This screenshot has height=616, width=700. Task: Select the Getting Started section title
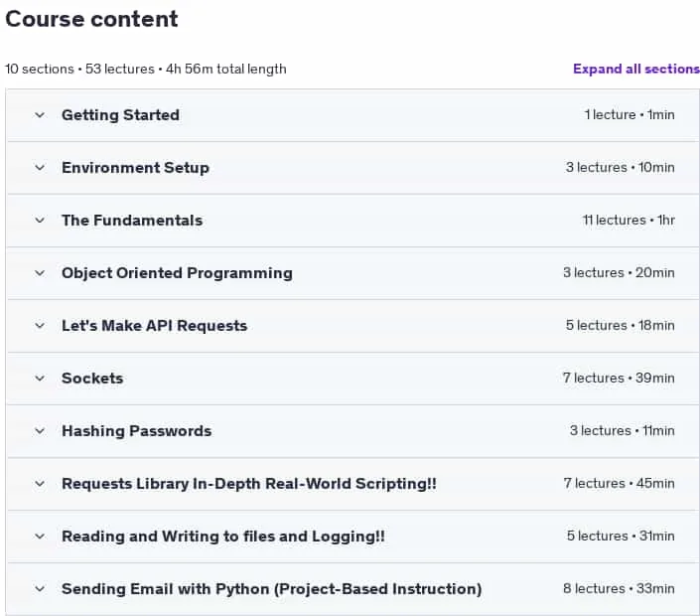[x=120, y=115]
